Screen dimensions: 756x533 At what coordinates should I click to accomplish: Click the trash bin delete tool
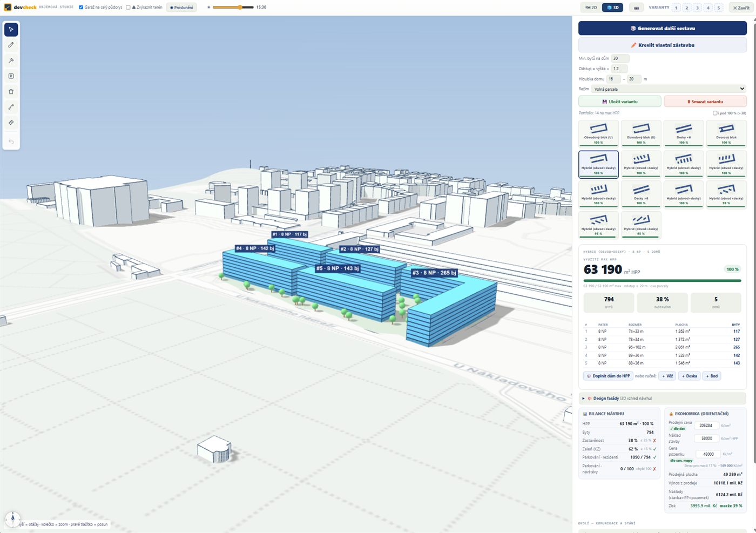coord(11,92)
